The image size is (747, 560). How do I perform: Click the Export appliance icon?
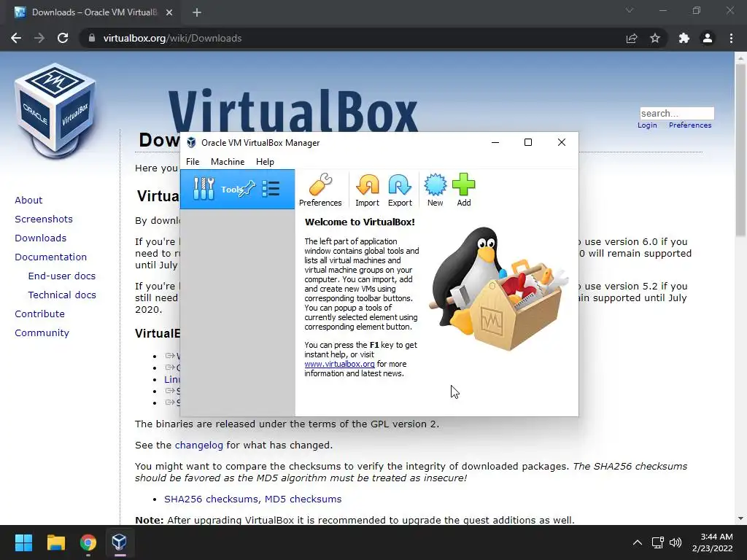pyautogui.click(x=400, y=190)
